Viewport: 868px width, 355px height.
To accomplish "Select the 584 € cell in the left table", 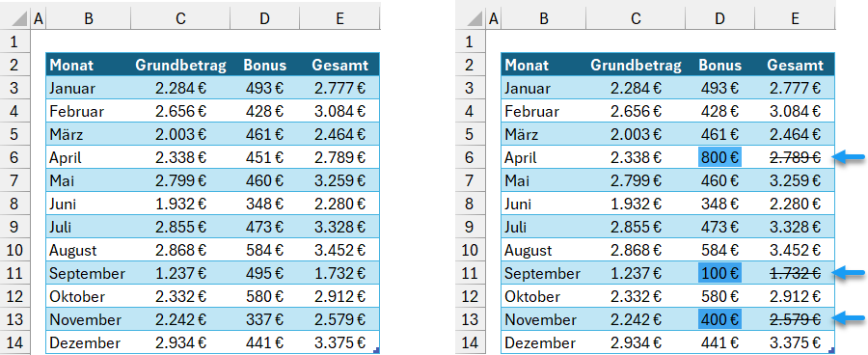I will click(264, 250).
